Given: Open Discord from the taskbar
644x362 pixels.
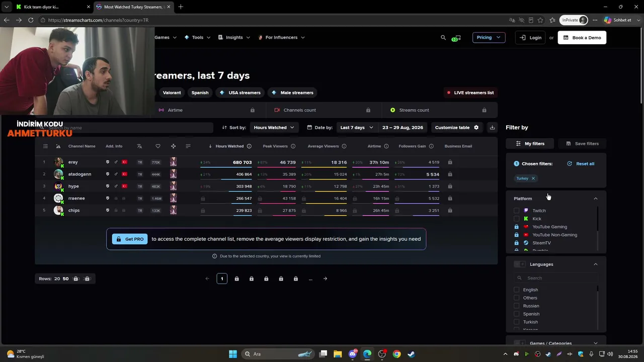Looking at the screenshot, I should [x=353, y=354].
